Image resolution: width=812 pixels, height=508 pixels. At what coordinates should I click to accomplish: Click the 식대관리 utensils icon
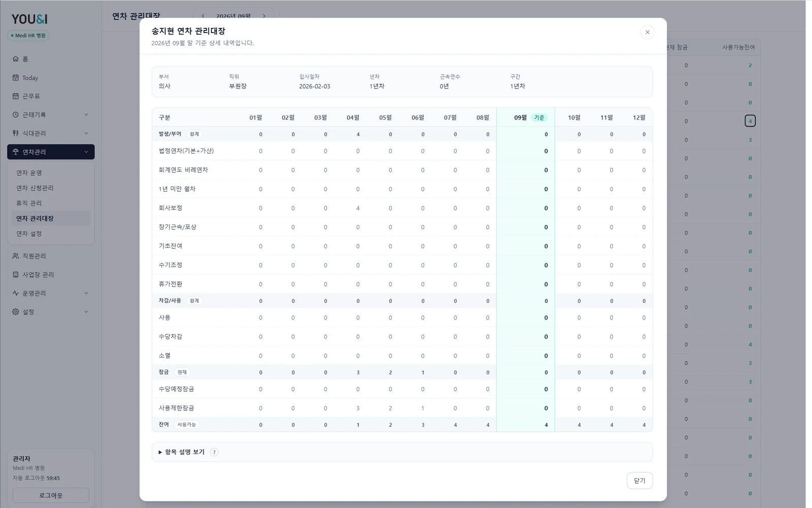[16, 133]
